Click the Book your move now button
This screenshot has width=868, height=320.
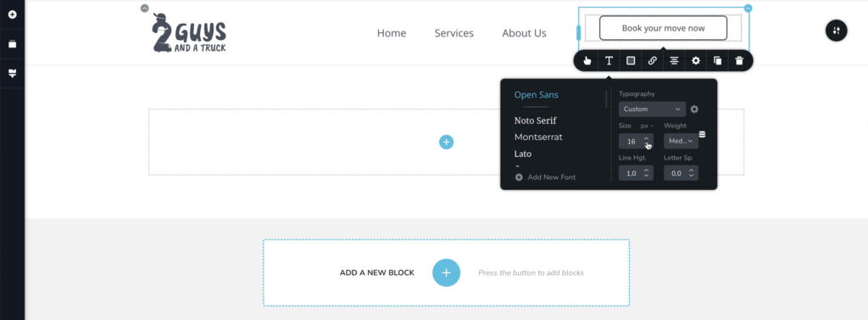tap(663, 28)
